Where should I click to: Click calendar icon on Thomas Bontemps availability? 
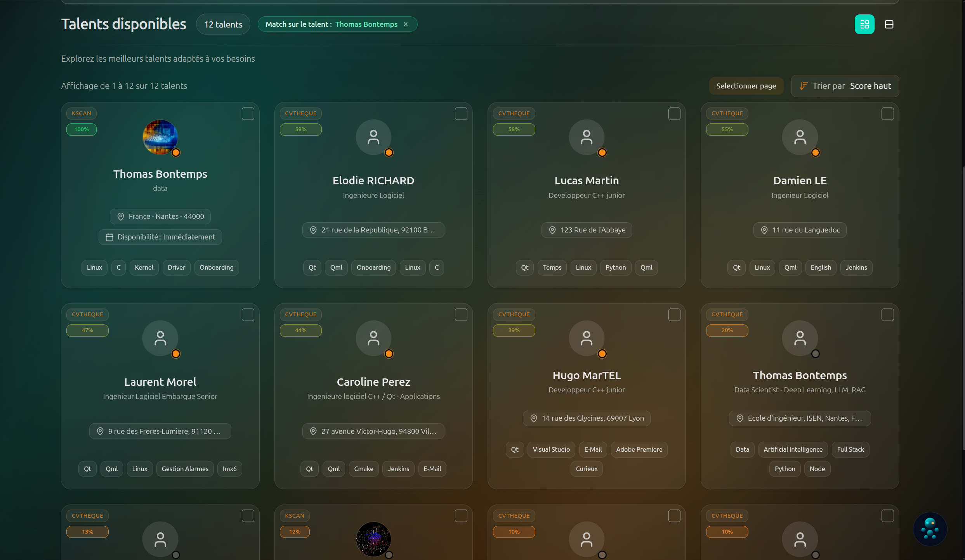point(109,237)
